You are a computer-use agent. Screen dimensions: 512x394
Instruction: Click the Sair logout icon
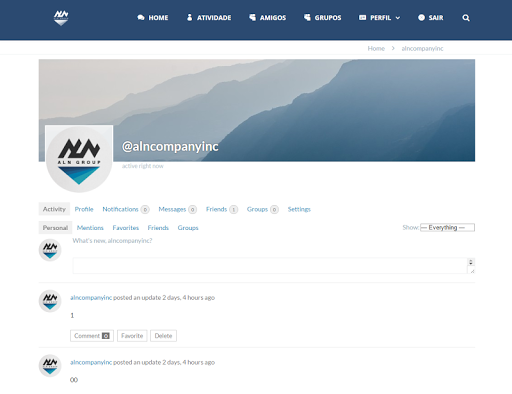pyautogui.click(x=421, y=17)
